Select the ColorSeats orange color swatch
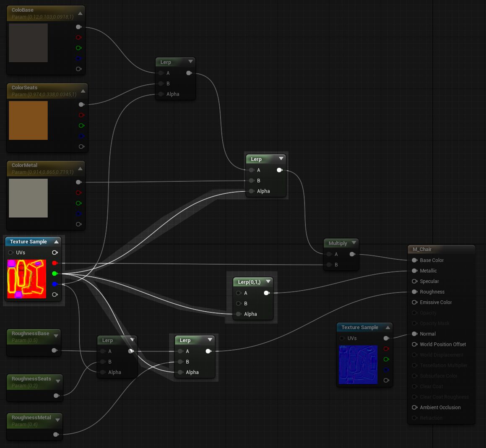 pyautogui.click(x=28, y=120)
